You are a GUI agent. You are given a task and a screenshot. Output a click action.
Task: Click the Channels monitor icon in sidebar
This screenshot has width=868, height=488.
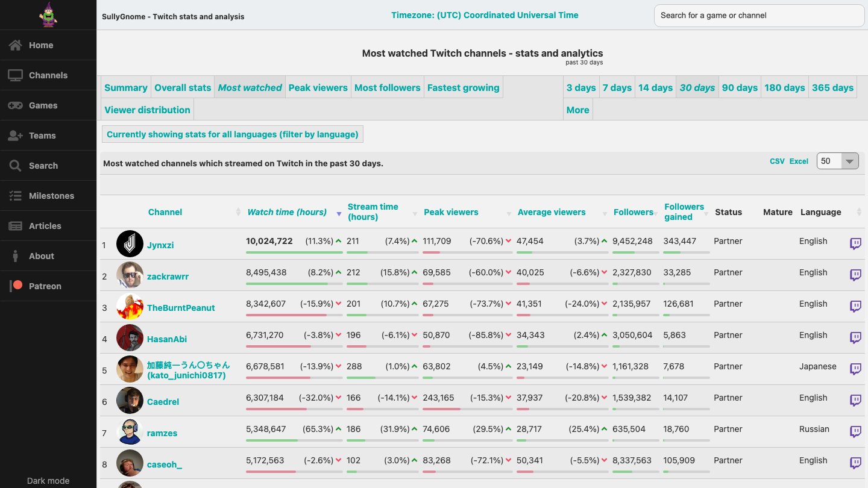[x=15, y=75]
